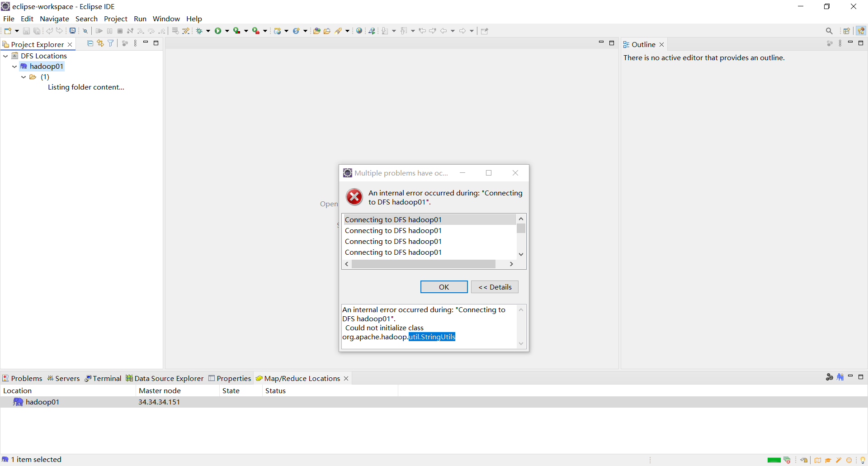Collapse the hadoop01 tree node

coord(14,67)
